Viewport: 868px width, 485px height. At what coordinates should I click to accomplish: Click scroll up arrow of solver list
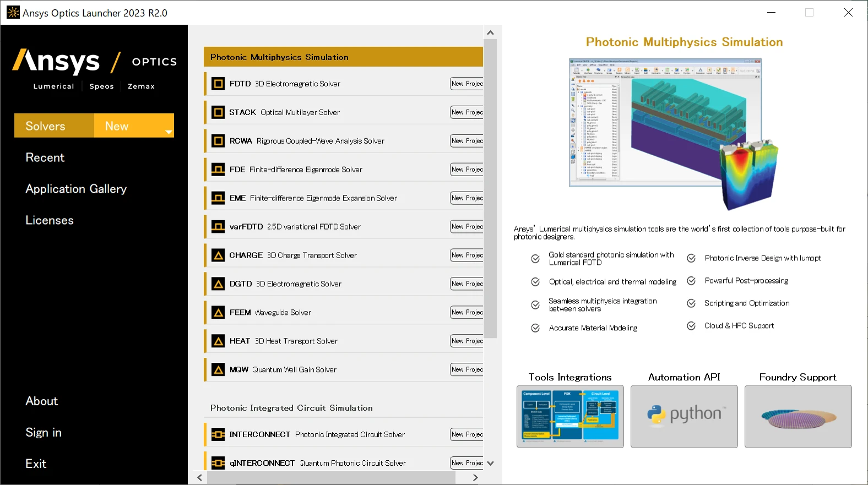tap(490, 33)
